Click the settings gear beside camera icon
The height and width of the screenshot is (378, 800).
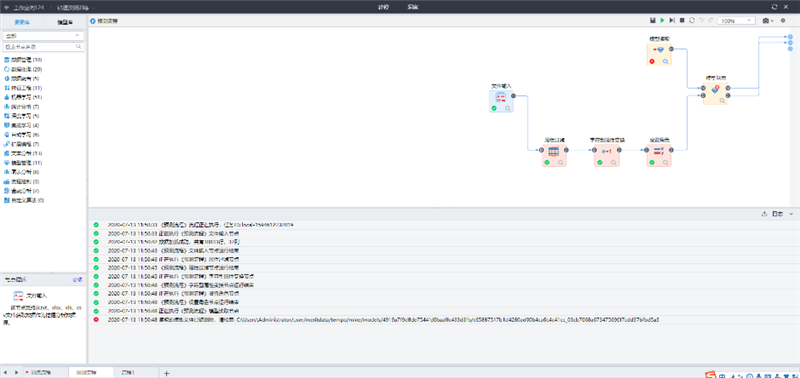point(783,20)
